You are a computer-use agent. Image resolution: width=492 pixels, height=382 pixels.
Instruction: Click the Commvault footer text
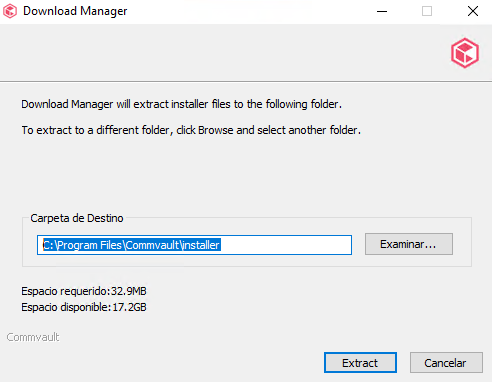coord(33,337)
